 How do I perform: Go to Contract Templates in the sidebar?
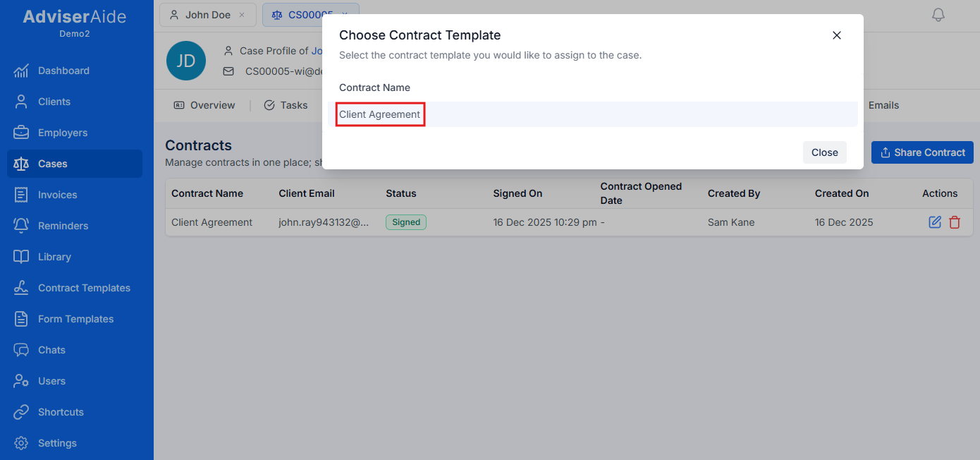point(83,287)
